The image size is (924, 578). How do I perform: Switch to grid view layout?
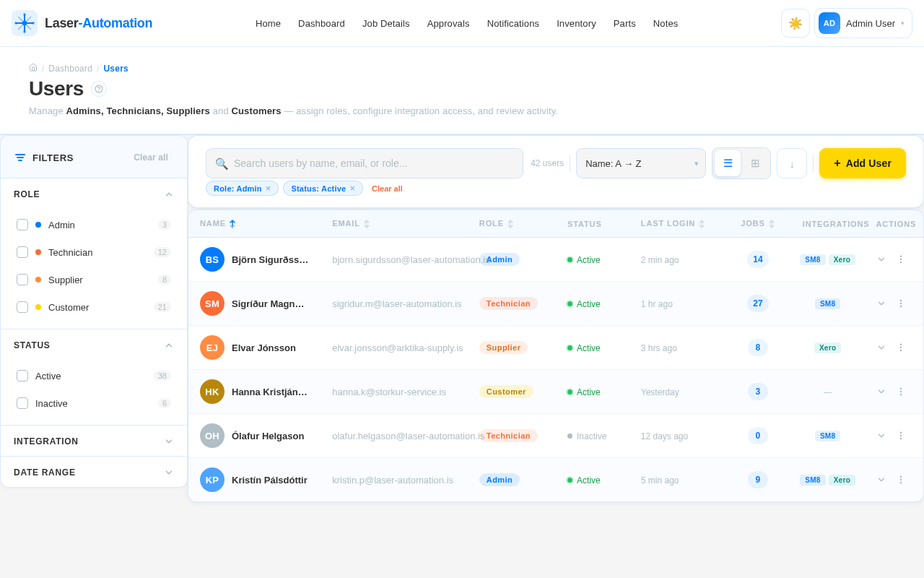pos(755,163)
